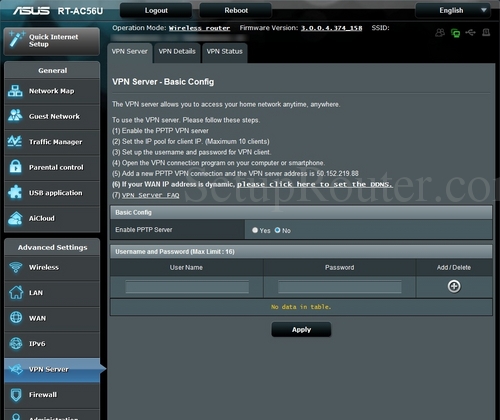Click the 'General' sidebar heading
The height and width of the screenshot is (420, 500).
(x=52, y=70)
